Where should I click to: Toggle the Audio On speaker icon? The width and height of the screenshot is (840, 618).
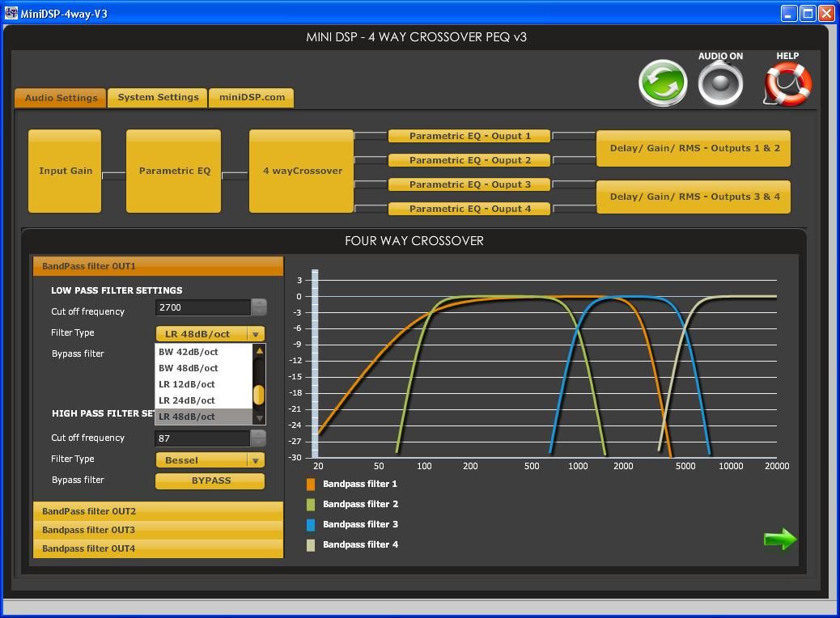[720, 83]
